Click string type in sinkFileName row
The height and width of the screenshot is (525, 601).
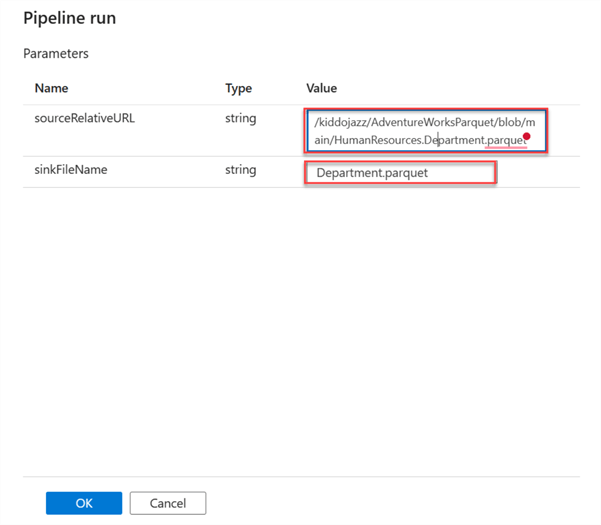tap(241, 170)
